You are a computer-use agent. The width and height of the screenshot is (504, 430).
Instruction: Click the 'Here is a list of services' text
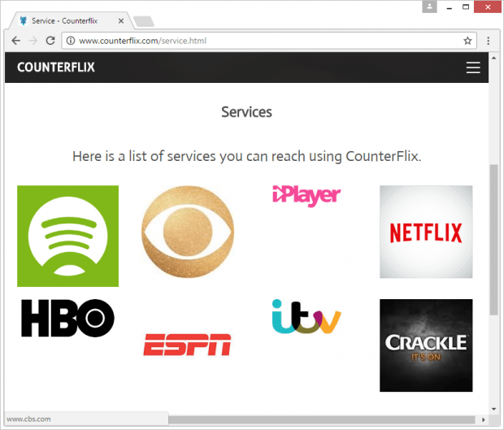pyautogui.click(x=246, y=157)
